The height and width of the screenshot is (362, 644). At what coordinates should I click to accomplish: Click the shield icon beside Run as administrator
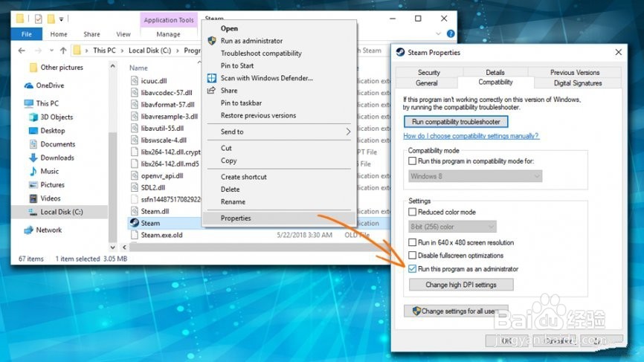coord(212,41)
